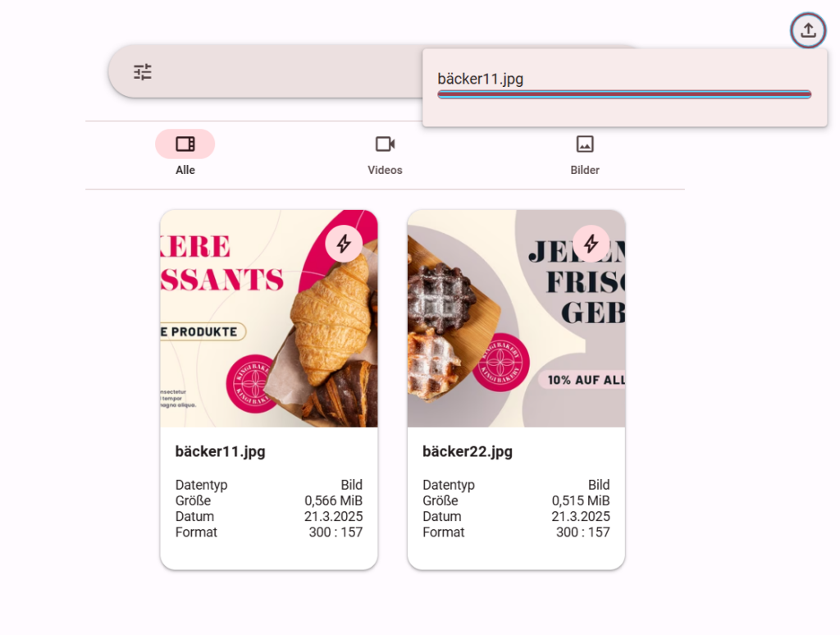Select the video camera icon
840x635 pixels.
386,144
